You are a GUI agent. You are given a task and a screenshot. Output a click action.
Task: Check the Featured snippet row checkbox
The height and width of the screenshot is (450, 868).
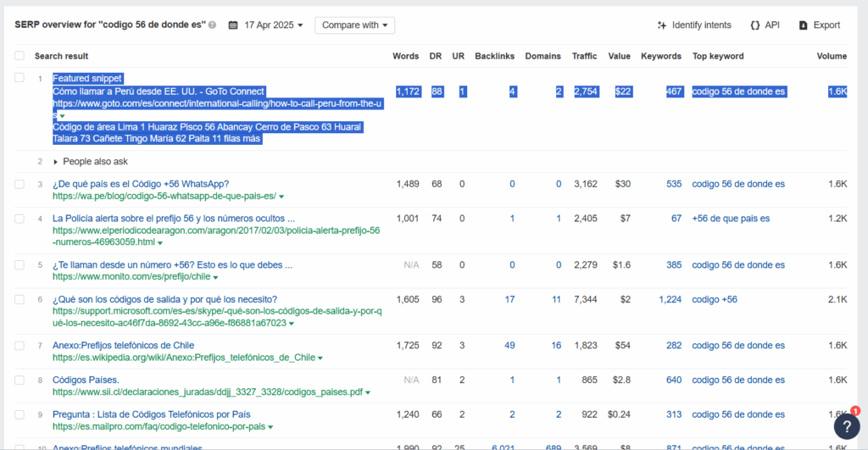click(x=19, y=78)
